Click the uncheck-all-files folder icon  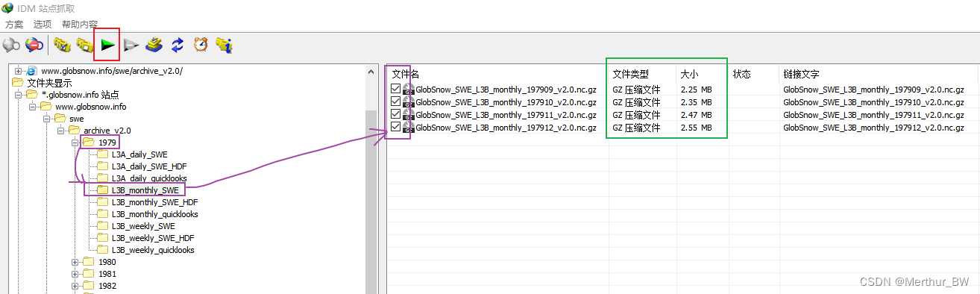(x=85, y=46)
